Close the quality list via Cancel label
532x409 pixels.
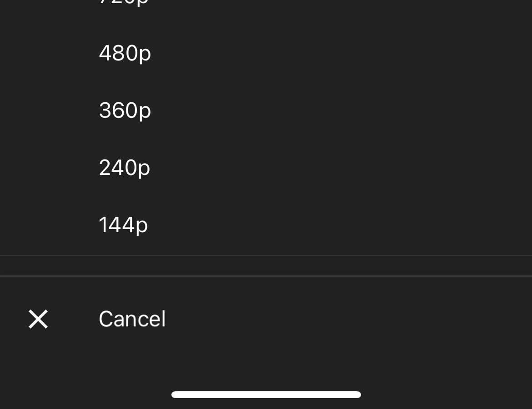pyautogui.click(x=132, y=319)
